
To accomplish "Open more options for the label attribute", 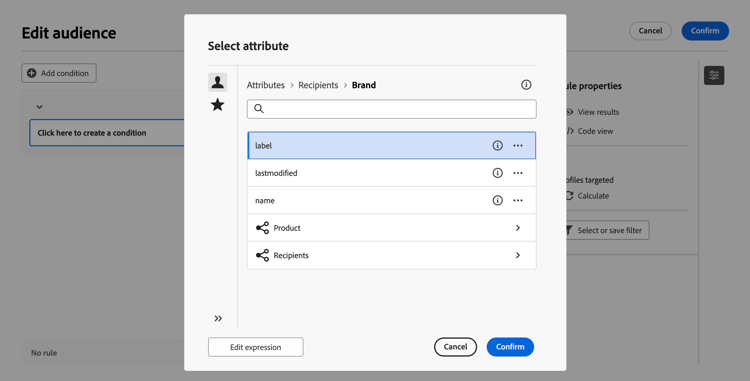I will (518, 145).
